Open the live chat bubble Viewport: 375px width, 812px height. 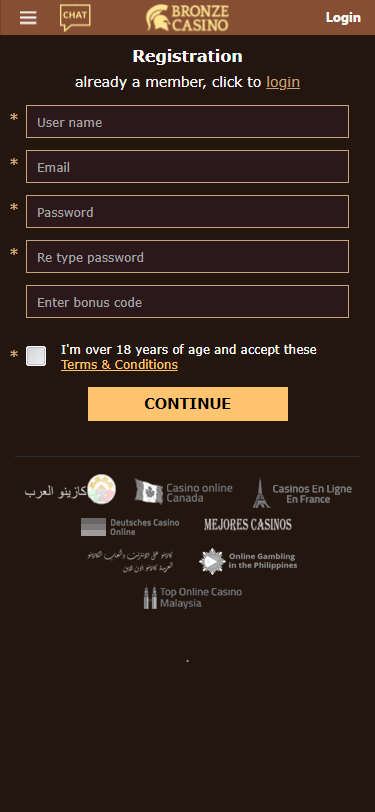pos(75,17)
